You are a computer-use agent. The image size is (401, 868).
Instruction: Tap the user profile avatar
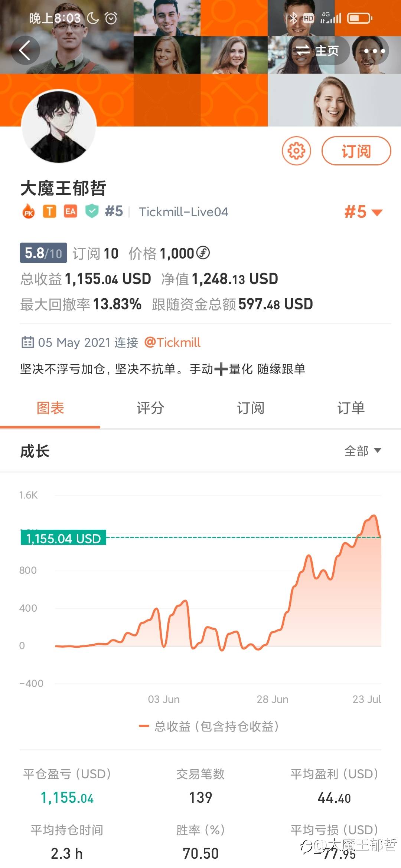point(59,126)
